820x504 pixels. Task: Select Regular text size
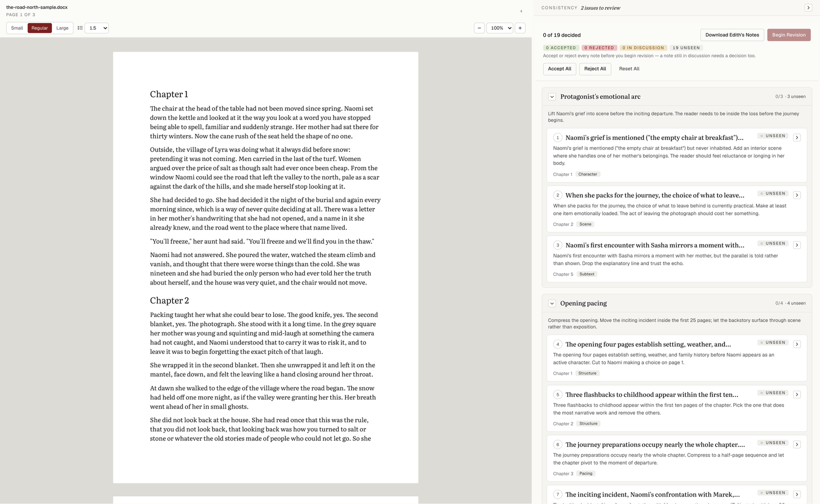tap(39, 28)
